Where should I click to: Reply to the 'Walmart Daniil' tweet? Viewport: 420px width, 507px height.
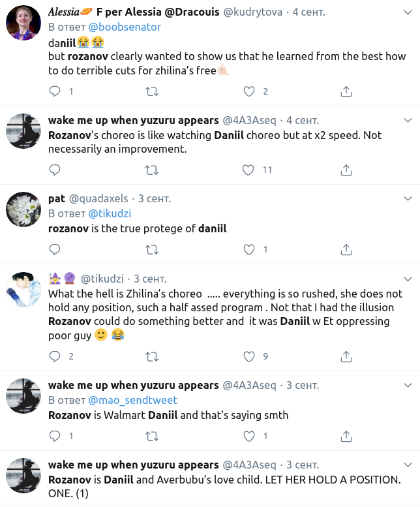(x=55, y=435)
